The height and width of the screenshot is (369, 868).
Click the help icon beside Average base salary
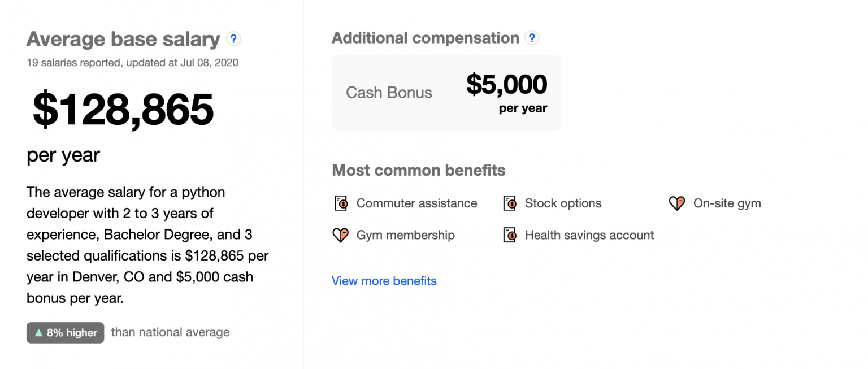[233, 38]
